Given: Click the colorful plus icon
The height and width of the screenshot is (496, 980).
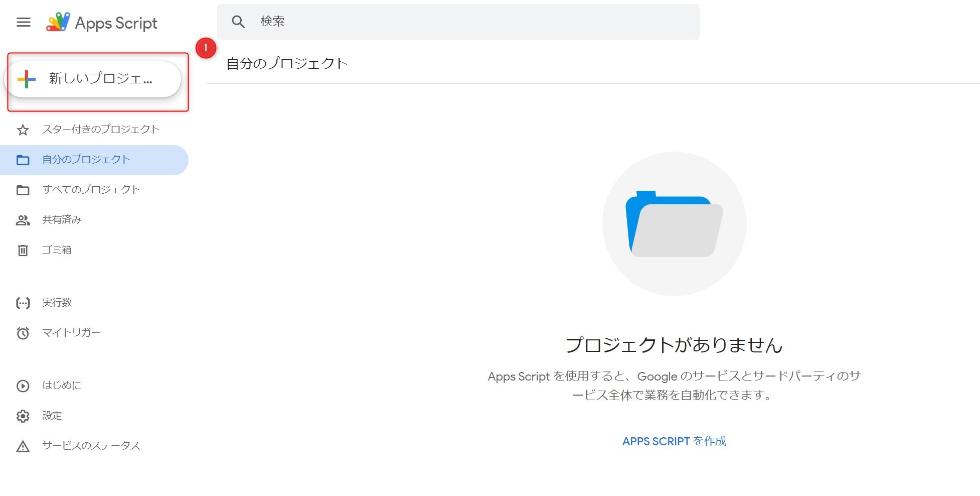Looking at the screenshot, I should tap(27, 79).
